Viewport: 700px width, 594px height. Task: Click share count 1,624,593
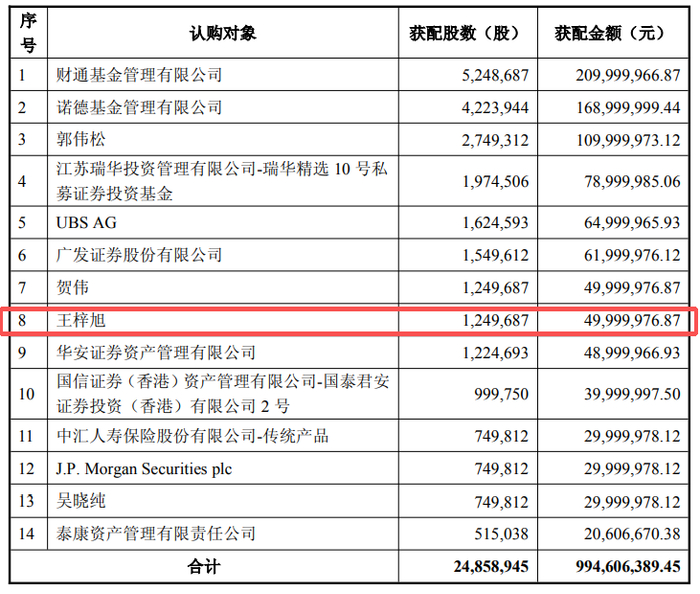tap(495, 222)
